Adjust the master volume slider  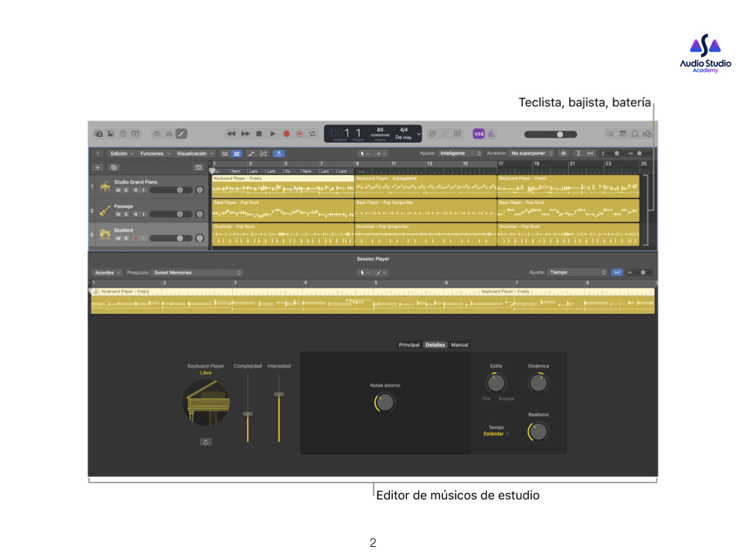[x=551, y=134]
